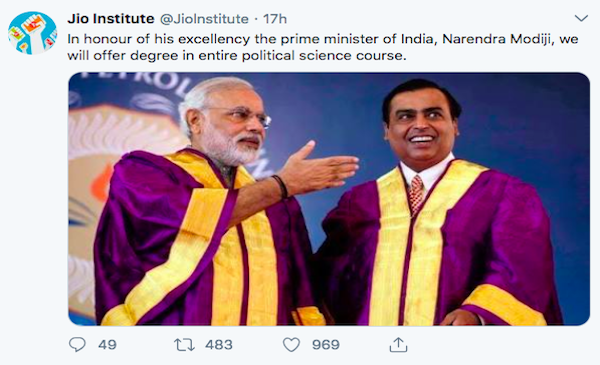Like the tweet with the heart icon
The width and height of the screenshot is (600, 365).
tap(291, 345)
